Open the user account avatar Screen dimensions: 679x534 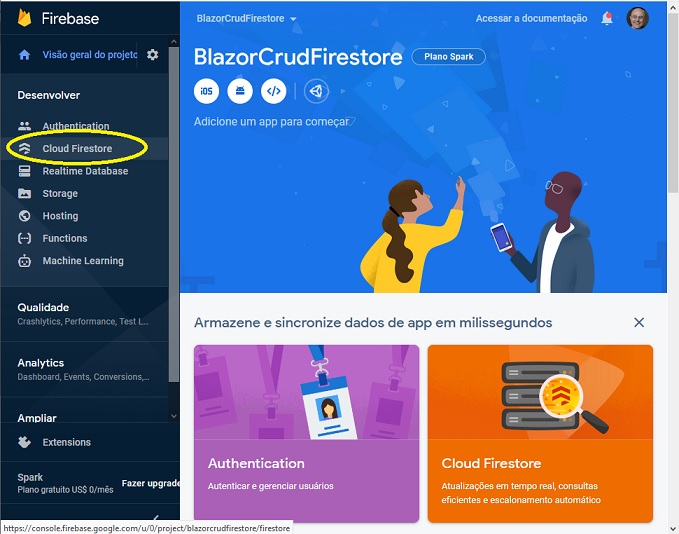637,18
